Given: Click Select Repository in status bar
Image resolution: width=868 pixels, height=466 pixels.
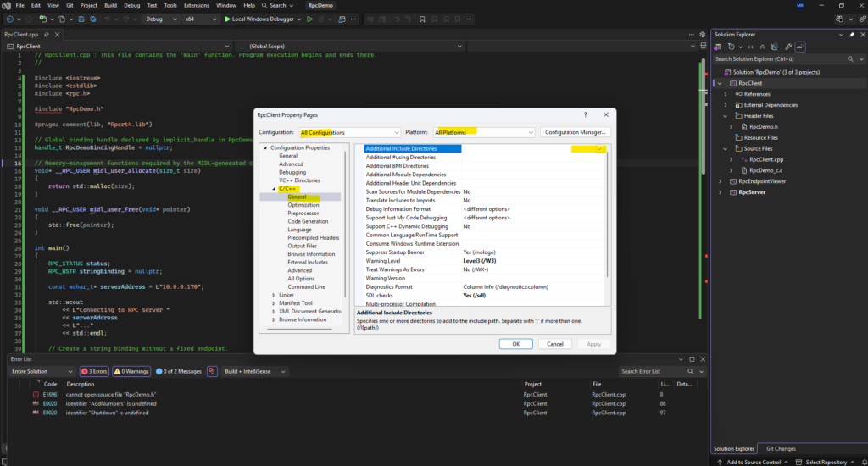Looking at the screenshot, I should click(826, 462).
